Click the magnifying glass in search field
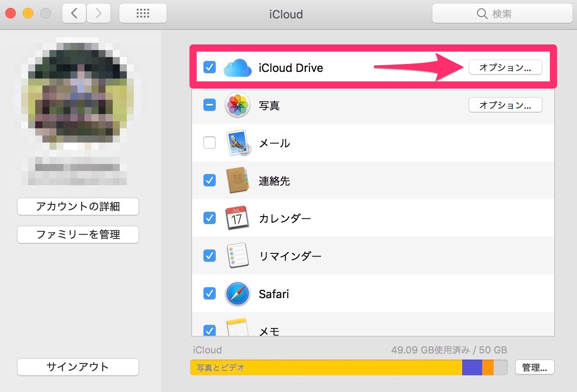Image resolution: width=577 pixels, height=392 pixels. click(482, 14)
